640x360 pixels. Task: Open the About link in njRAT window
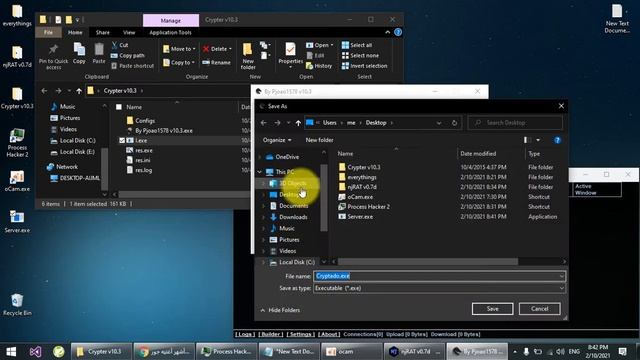pyautogui.click(x=329, y=334)
